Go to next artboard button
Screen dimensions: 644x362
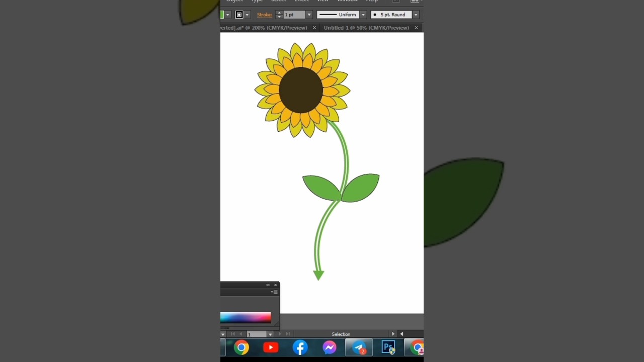click(280, 334)
